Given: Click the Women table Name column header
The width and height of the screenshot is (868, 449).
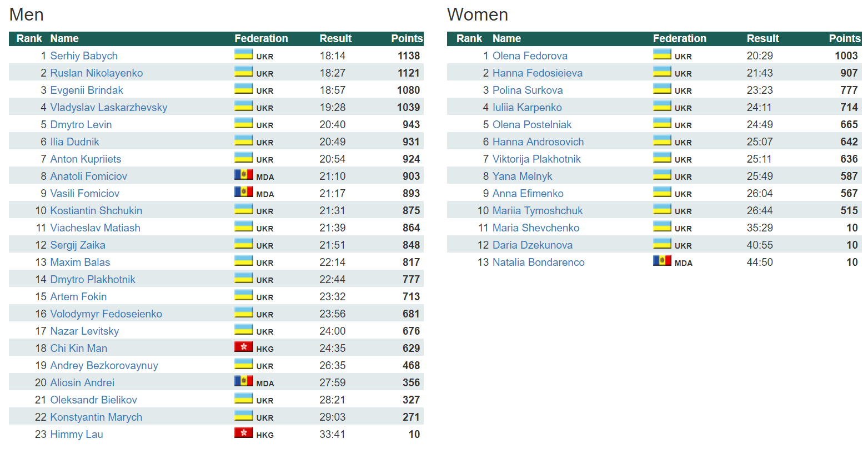Looking at the screenshot, I should coord(506,38).
